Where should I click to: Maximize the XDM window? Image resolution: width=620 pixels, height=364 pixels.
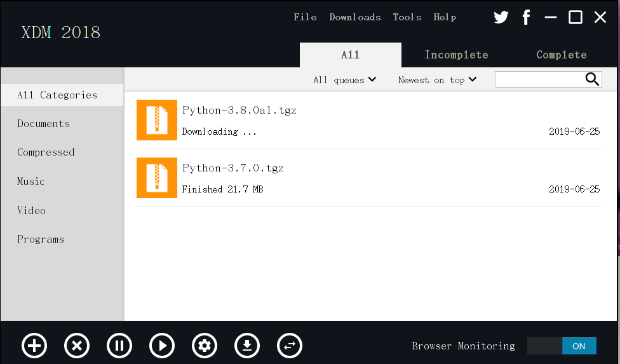pyautogui.click(x=576, y=17)
